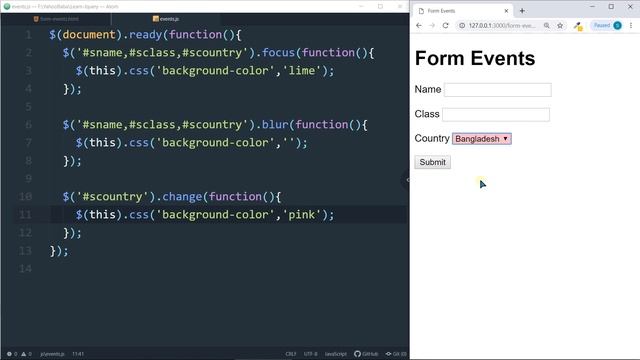Open the Paused profile button
The image size is (640, 360).
pos(607,25)
